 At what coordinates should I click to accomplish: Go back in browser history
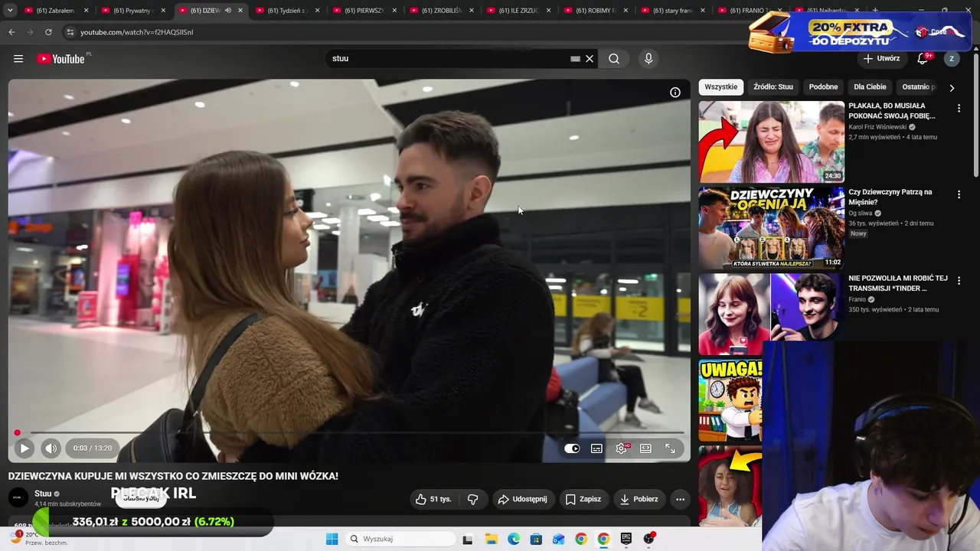11,32
